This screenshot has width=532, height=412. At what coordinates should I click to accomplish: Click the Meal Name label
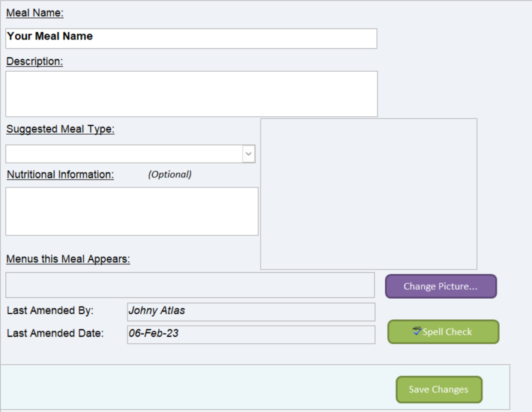click(35, 13)
